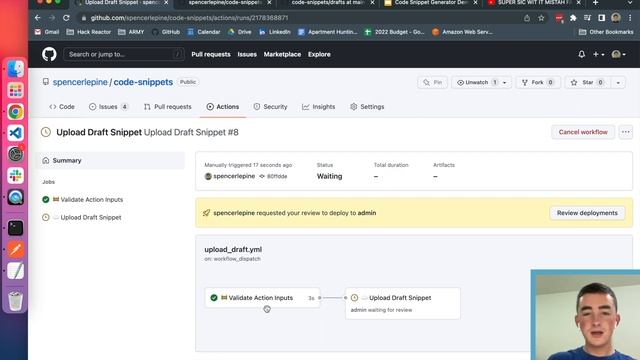This screenshot has width=640, height=360.
Task: Focus the Search or jump to field
Action: 123,54
